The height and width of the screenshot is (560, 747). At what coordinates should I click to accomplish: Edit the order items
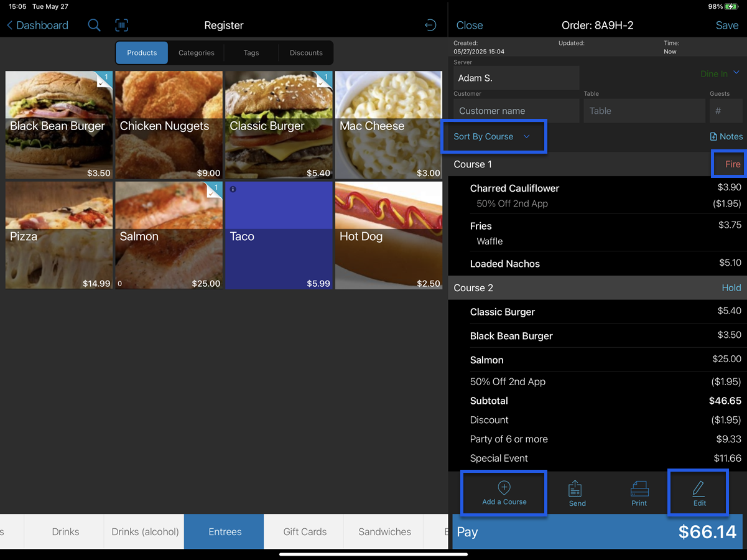(699, 493)
